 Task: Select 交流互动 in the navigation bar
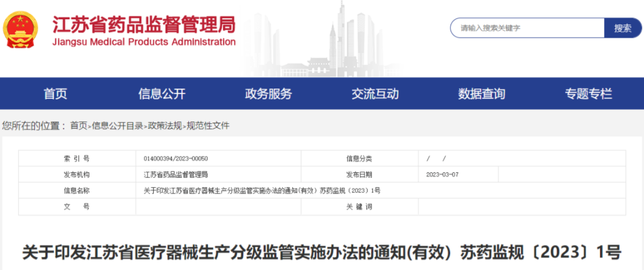375,94
